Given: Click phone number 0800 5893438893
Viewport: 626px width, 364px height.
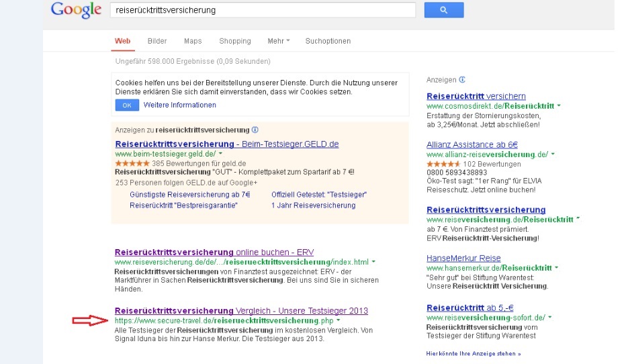Looking at the screenshot, I should click(457, 173).
